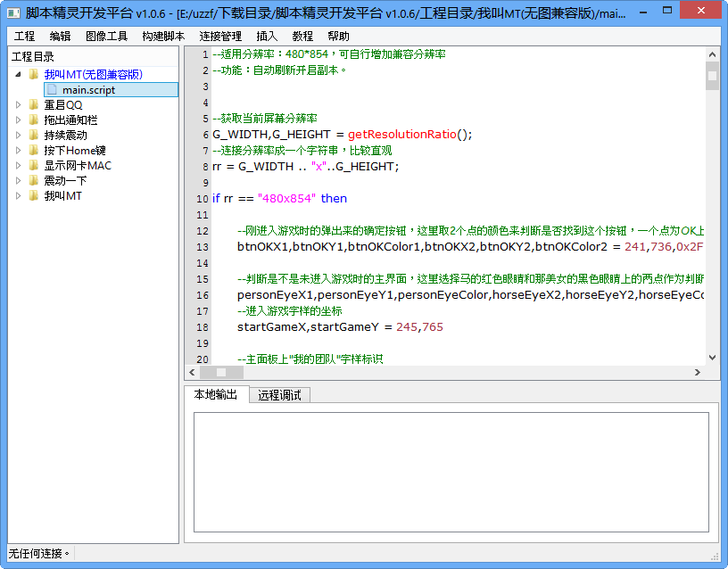Screen dimensions: 728x569
Task: Switch to the 本地输出 tab
Action: (x=216, y=394)
